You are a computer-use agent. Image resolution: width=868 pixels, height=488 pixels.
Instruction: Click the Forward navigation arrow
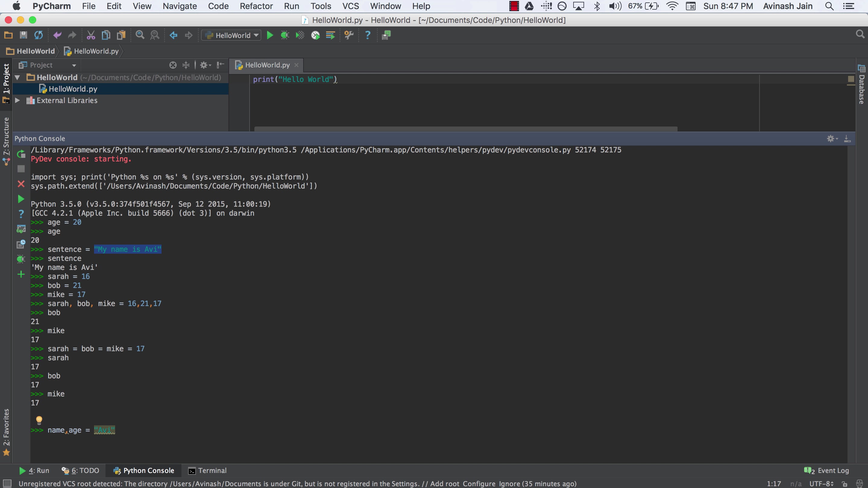(189, 35)
